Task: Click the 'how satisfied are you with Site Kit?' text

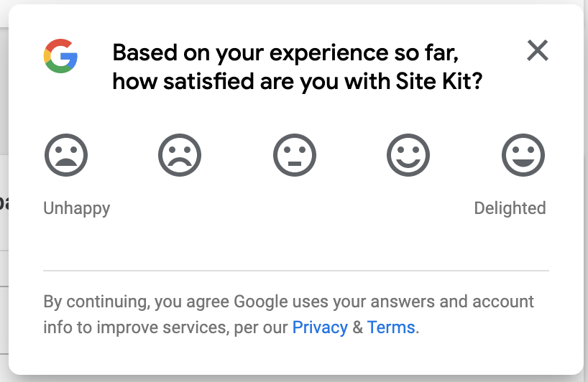Action: click(298, 81)
